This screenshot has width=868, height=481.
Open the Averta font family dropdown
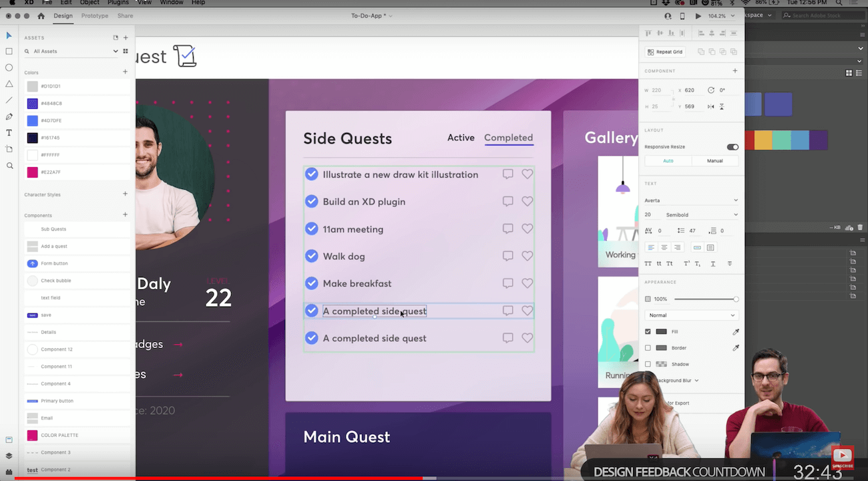point(691,200)
